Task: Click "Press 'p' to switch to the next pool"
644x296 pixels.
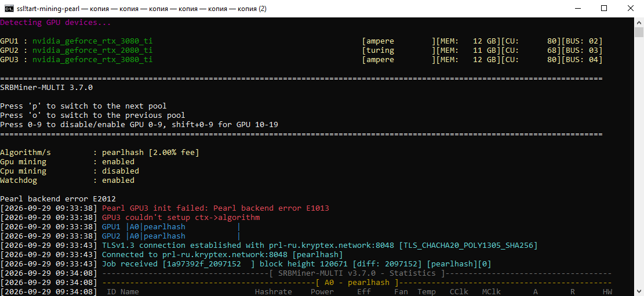Action: [83, 106]
